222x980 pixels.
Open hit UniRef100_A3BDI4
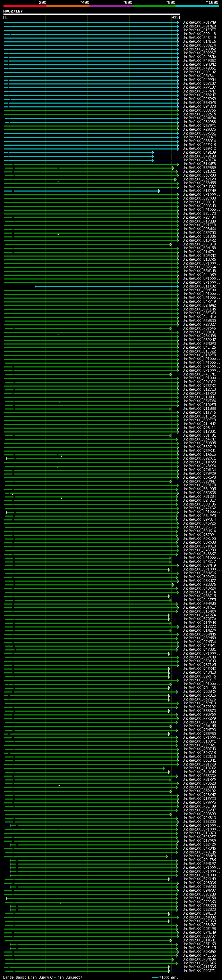tap(199, 141)
